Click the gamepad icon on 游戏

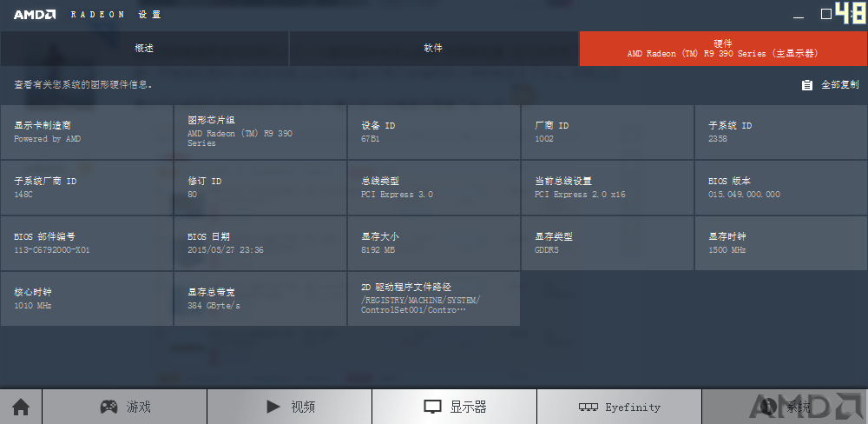click(108, 407)
